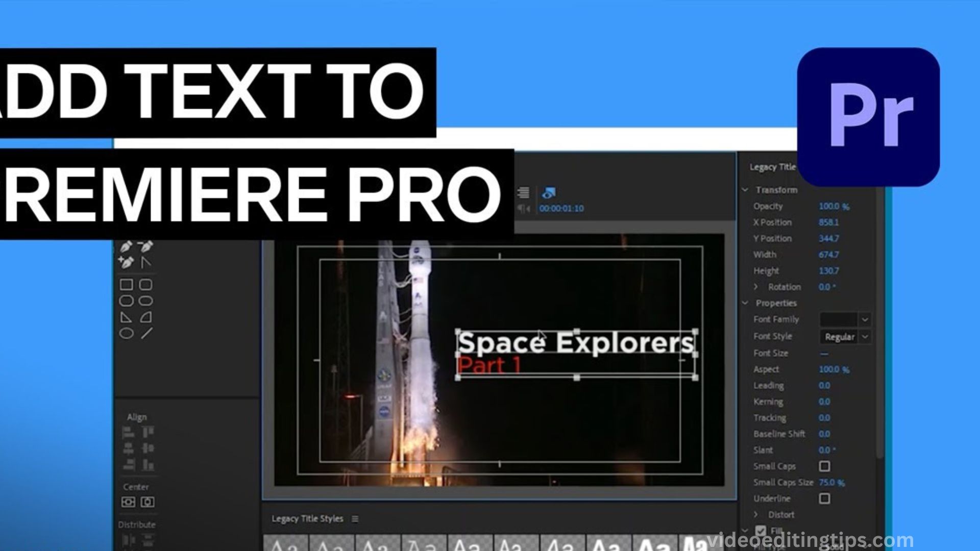The image size is (980, 551).
Task: Open Tab Stops icon below justify
Action: click(x=524, y=209)
